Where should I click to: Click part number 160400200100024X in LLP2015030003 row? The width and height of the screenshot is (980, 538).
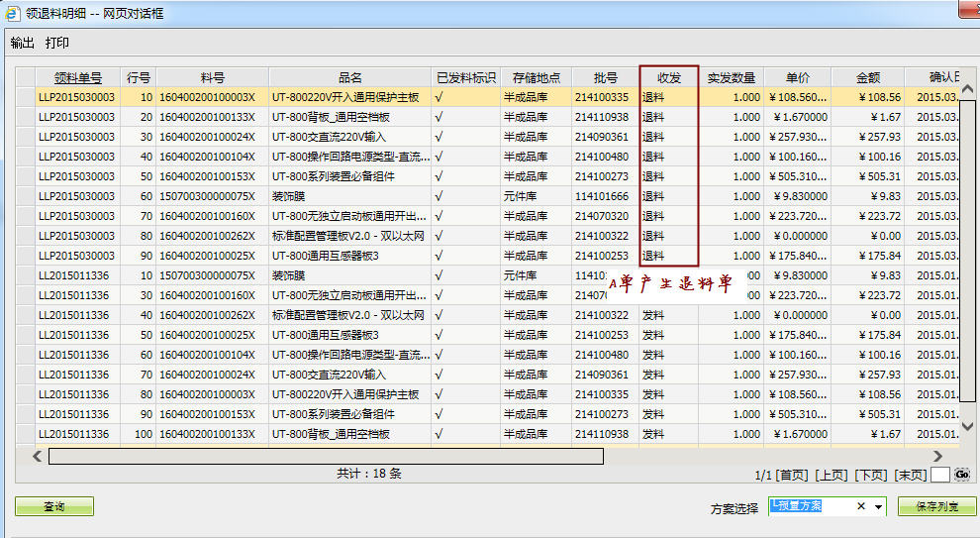pos(208,137)
